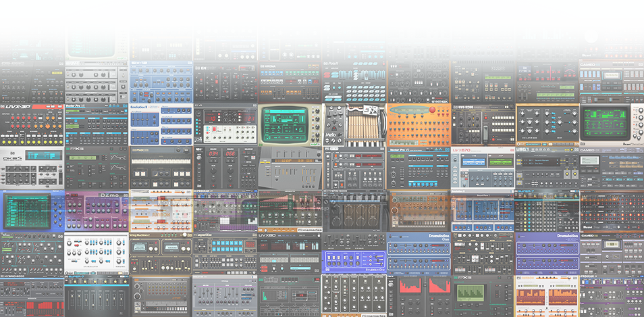Select the FMX thumbnail with green bar display
The width and height of the screenshot is (644, 317).
point(483,296)
